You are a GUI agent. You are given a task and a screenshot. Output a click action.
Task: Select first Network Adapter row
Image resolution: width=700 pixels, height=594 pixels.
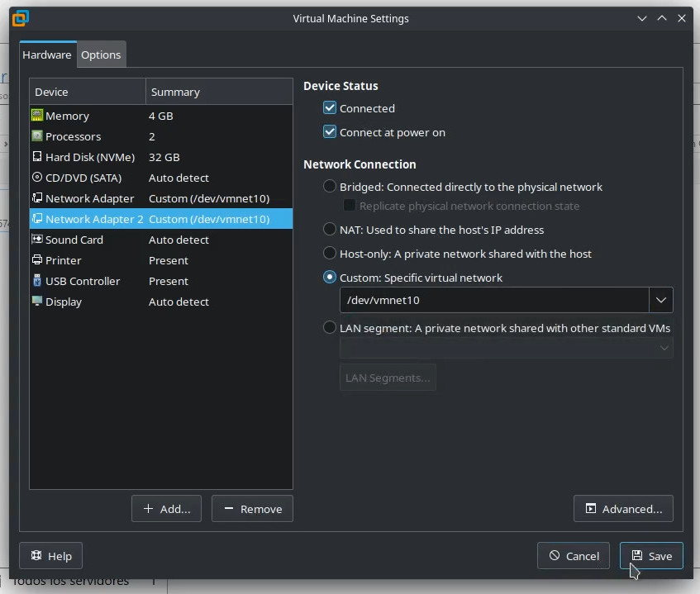coord(89,198)
